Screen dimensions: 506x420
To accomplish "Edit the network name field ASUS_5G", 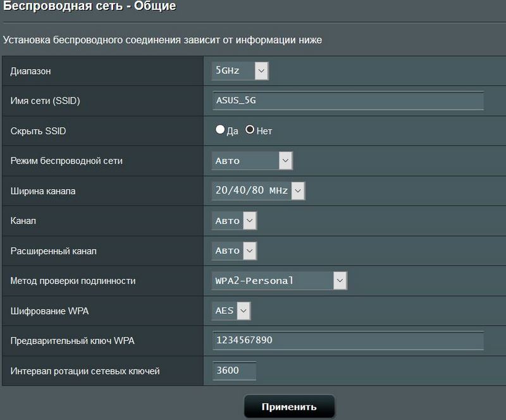I will pyautogui.click(x=348, y=101).
